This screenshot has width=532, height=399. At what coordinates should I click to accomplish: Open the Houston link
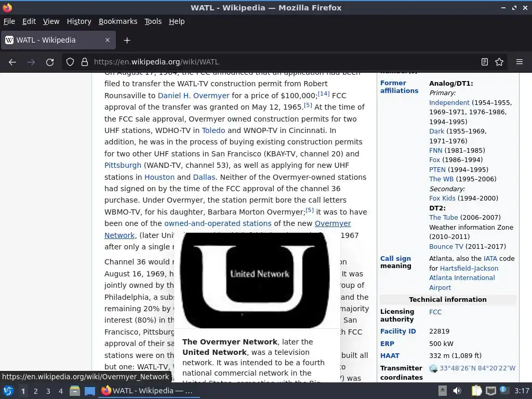[x=159, y=177]
